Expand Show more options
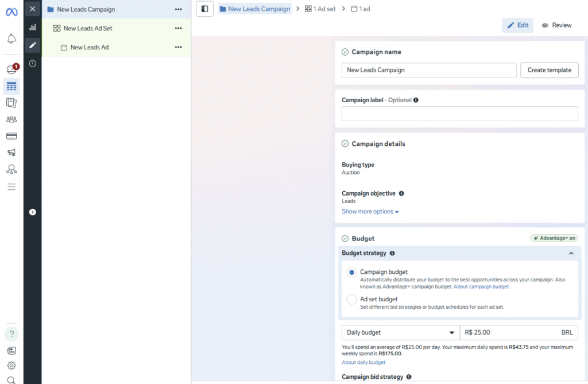This screenshot has width=588, height=384. (370, 211)
